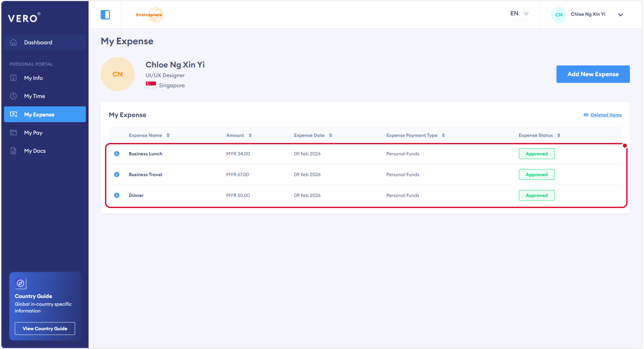The width and height of the screenshot is (644, 349).
Task: Click Approved badge on Dinner row
Action: pyautogui.click(x=536, y=195)
